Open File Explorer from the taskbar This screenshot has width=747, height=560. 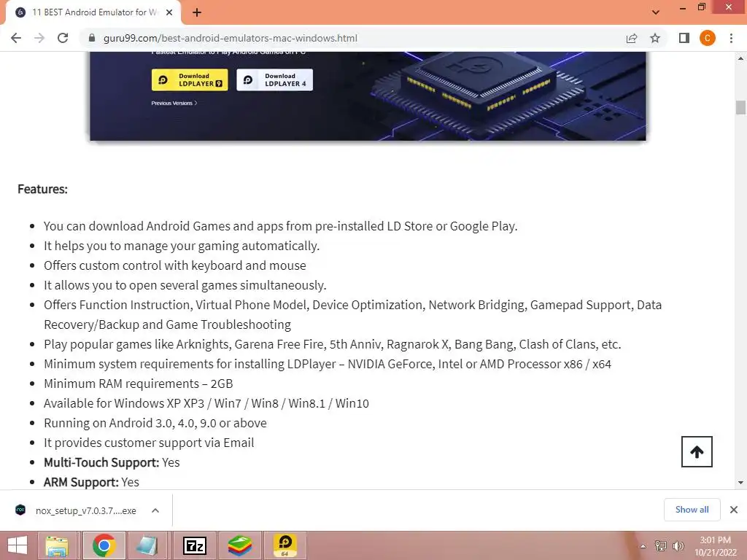pyautogui.click(x=57, y=545)
